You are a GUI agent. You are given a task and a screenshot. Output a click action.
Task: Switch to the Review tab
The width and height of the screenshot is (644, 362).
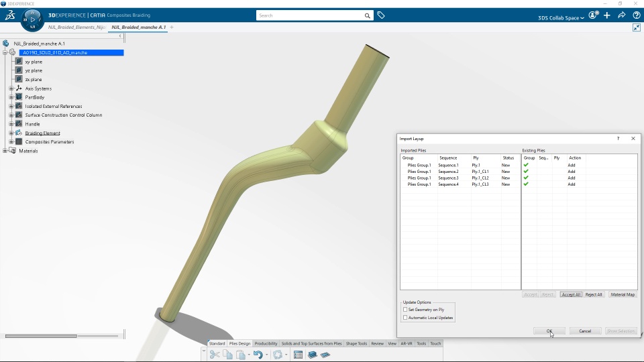pyautogui.click(x=378, y=343)
